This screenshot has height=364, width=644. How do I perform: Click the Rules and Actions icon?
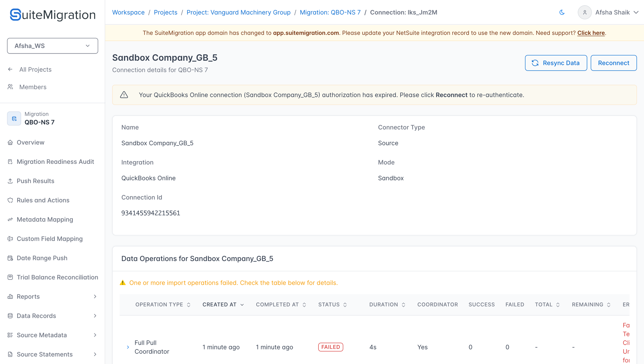tap(10, 200)
